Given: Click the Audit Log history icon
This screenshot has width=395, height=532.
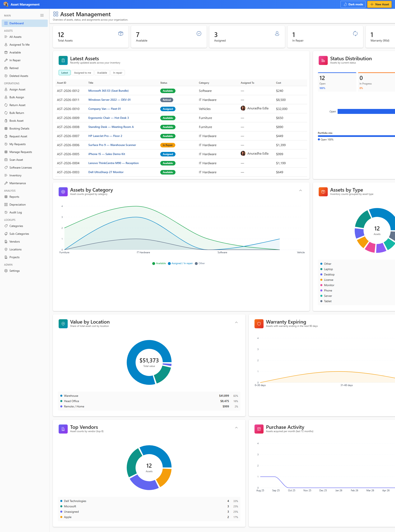Looking at the screenshot, I should [6, 212].
